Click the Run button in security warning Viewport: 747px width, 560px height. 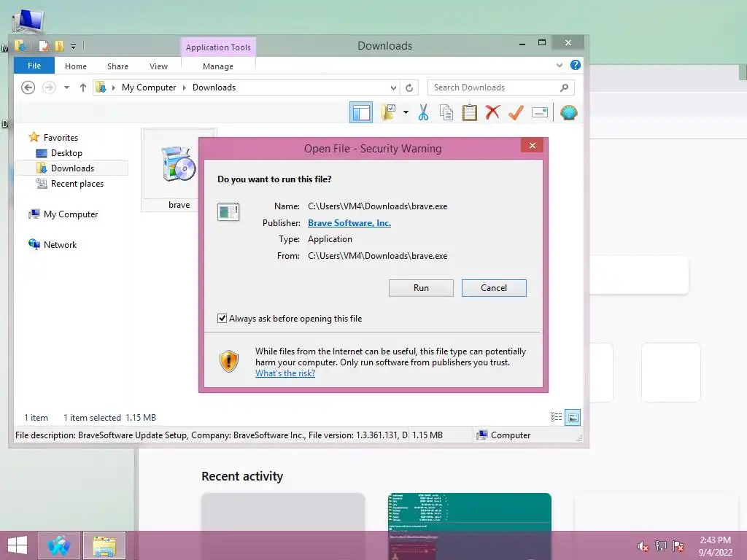click(x=421, y=288)
